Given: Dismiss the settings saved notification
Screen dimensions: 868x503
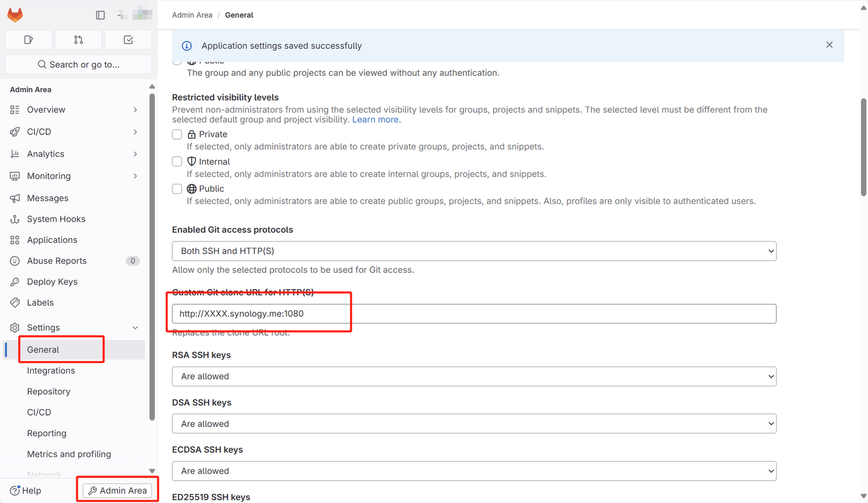Looking at the screenshot, I should pos(829,45).
